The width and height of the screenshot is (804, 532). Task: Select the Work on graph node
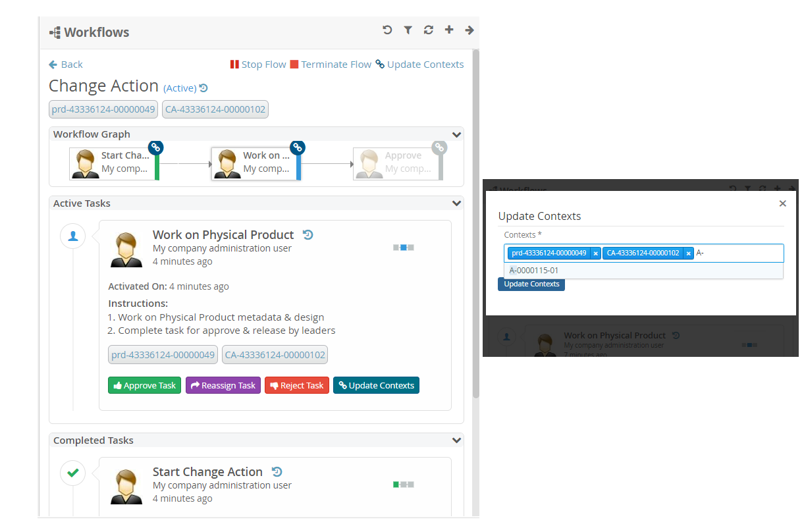pos(256,163)
